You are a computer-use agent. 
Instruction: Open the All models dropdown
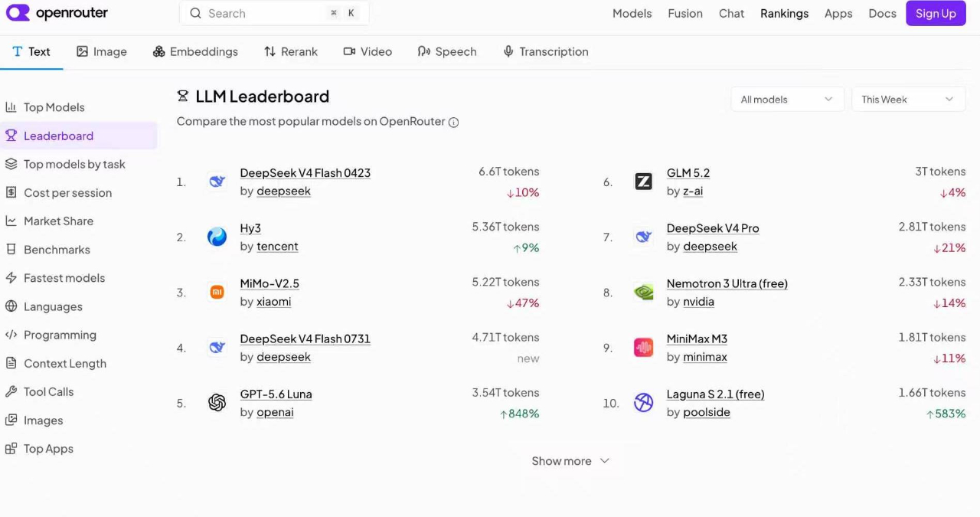[787, 100]
